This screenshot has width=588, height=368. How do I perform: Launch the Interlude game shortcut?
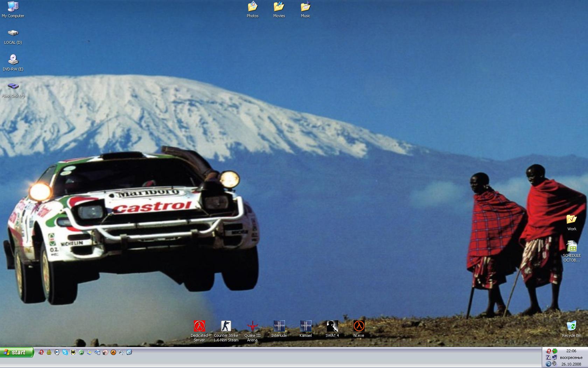pyautogui.click(x=279, y=329)
